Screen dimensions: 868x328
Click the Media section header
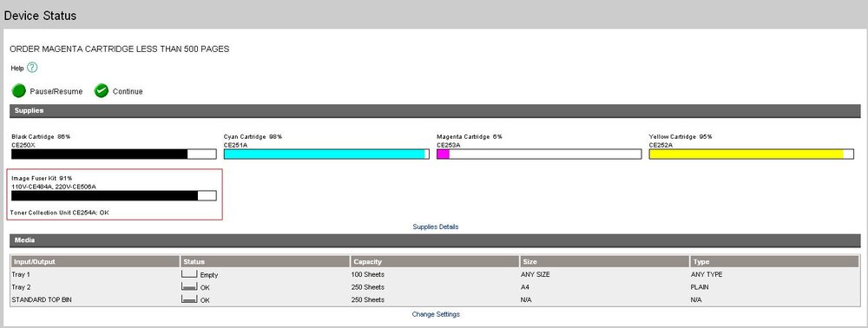pos(435,240)
